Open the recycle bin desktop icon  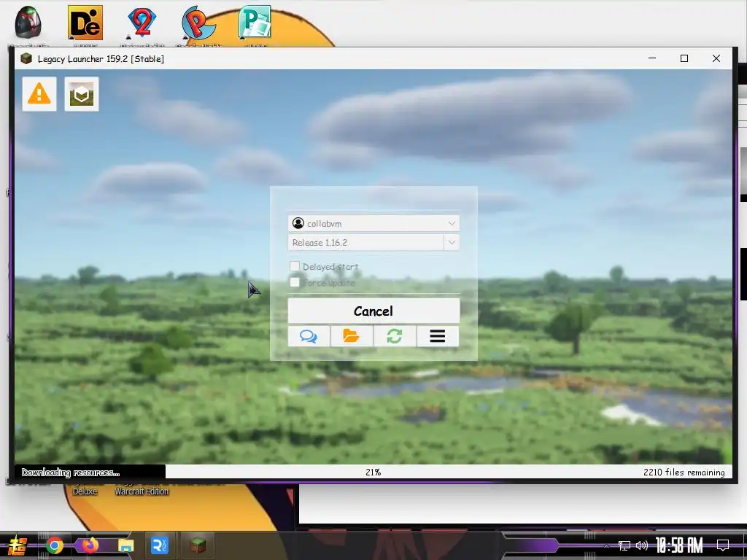[28, 23]
